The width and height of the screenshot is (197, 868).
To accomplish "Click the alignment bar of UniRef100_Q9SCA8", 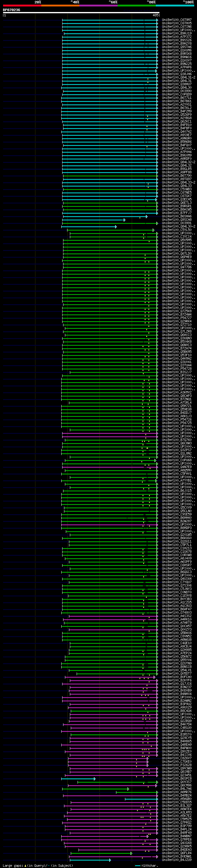I will 94,220.
